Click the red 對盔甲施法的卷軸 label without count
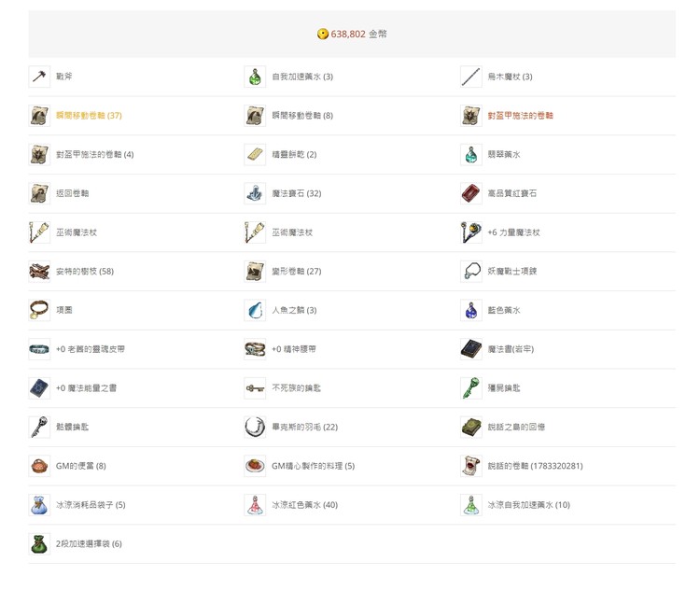This screenshot has height=590, width=700. pyautogui.click(x=521, y=115)
